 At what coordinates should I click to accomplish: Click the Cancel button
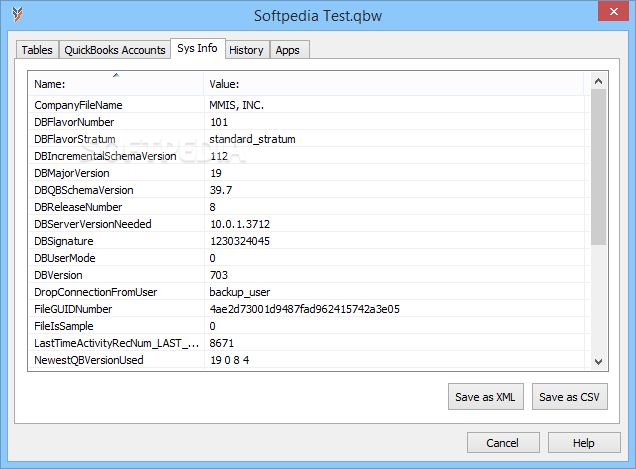[503, 443]
